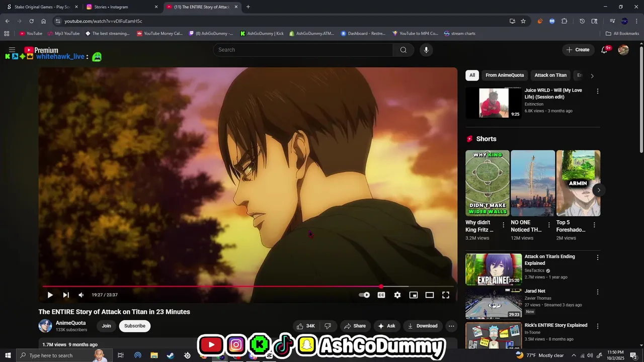
Task: Open the stream charts bookmark
Action: coord(459,34)
